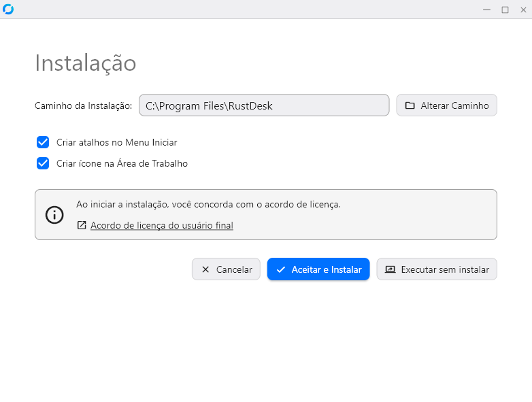Image resolution: width=532 pixels, height=402 pixels.
Task: Click the 'Criar atalhos no Menu Iniciar' label text
Action: point(117,142)
